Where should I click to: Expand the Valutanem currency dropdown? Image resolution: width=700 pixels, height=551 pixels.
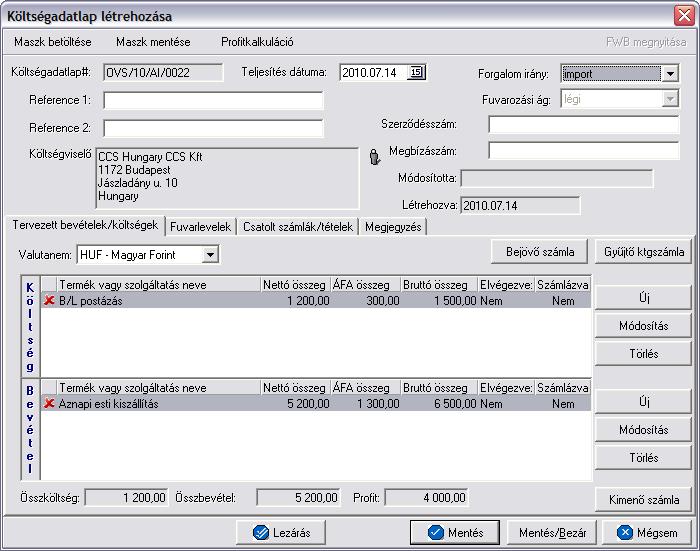210,255
